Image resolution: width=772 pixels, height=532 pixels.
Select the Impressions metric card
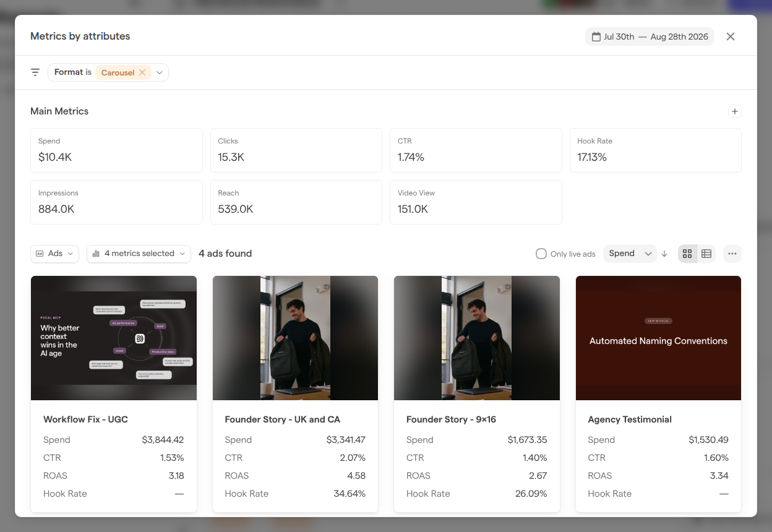116,202
